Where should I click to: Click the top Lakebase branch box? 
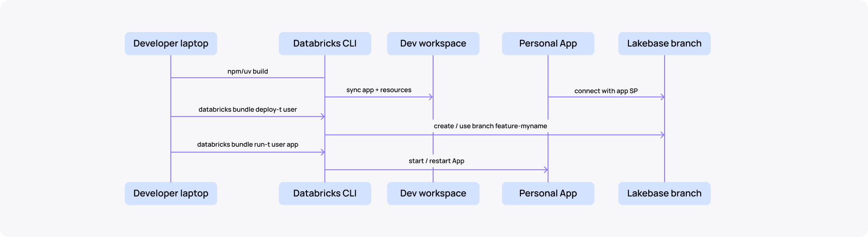pyautogui.click(x=664, y=43)
